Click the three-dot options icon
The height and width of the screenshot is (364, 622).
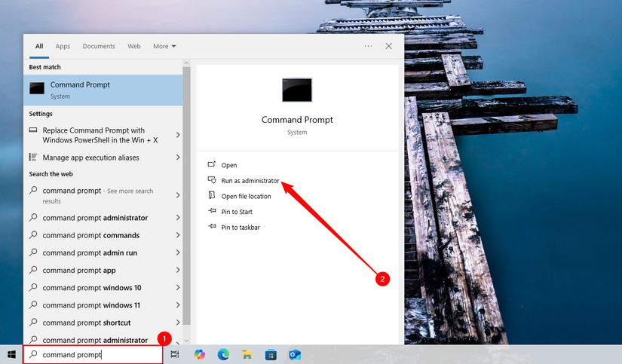pyautogui.click(x=368, y=46)
